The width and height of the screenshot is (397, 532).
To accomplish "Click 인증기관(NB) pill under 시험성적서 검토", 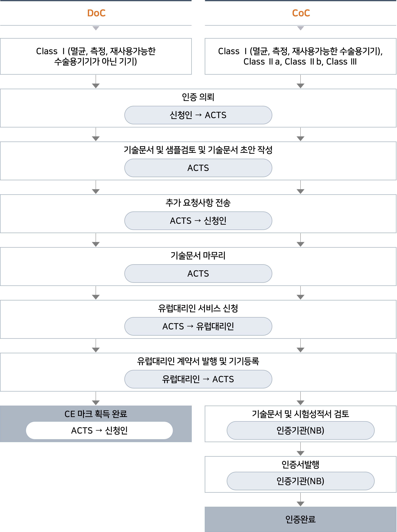I will tap(300, 430).
